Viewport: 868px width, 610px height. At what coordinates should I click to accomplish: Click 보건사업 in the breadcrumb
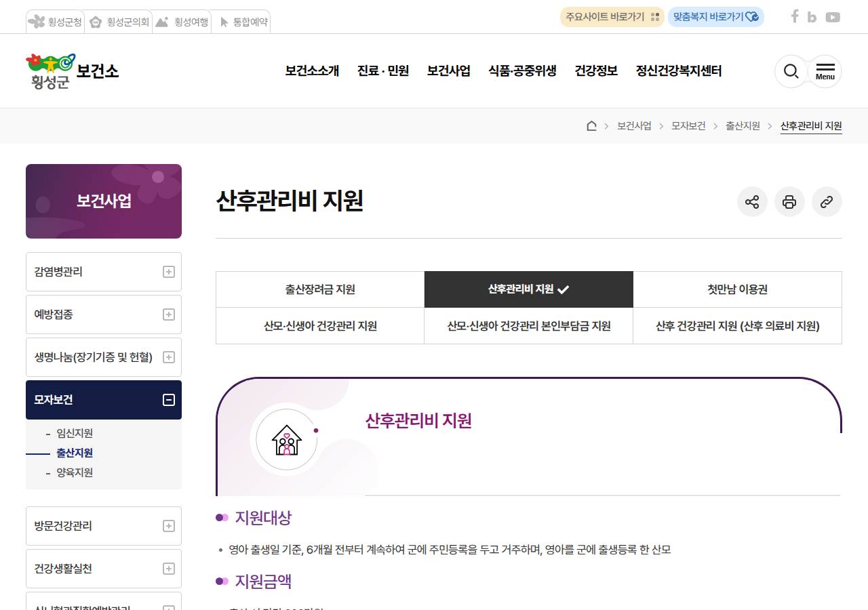click(x=634, y=126)
